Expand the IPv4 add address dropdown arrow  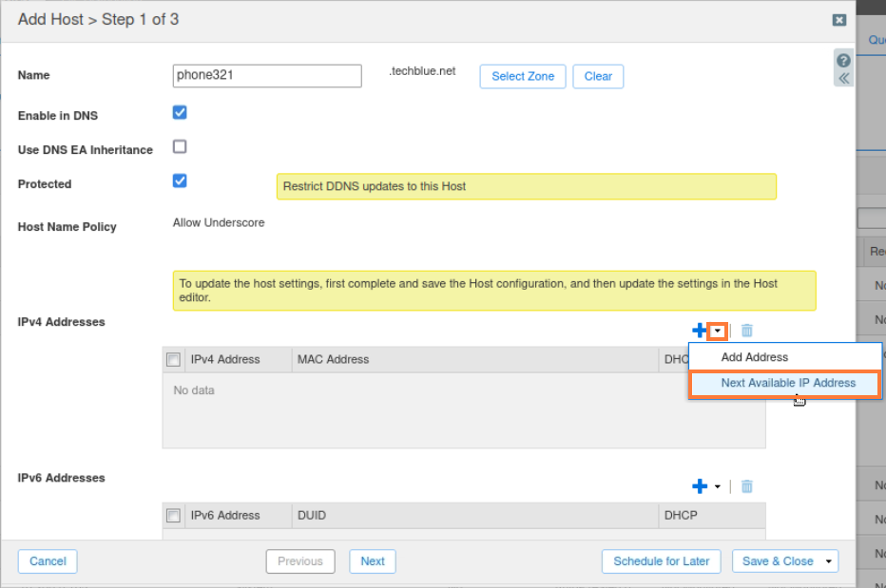click(719, 331)
